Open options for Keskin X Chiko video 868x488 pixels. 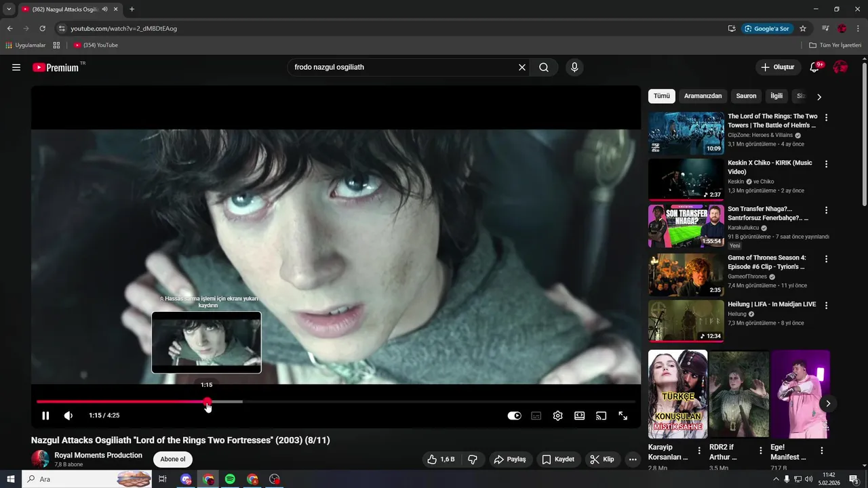point(826,164)
